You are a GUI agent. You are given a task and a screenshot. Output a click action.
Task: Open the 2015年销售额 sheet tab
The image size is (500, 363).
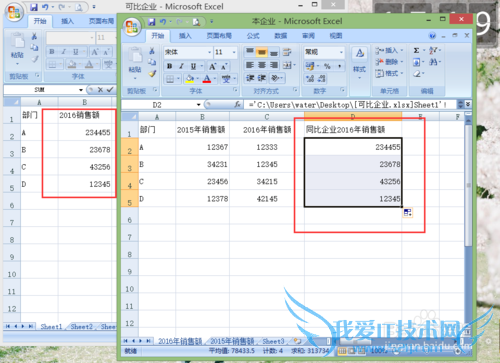click(x=232, y=341)
